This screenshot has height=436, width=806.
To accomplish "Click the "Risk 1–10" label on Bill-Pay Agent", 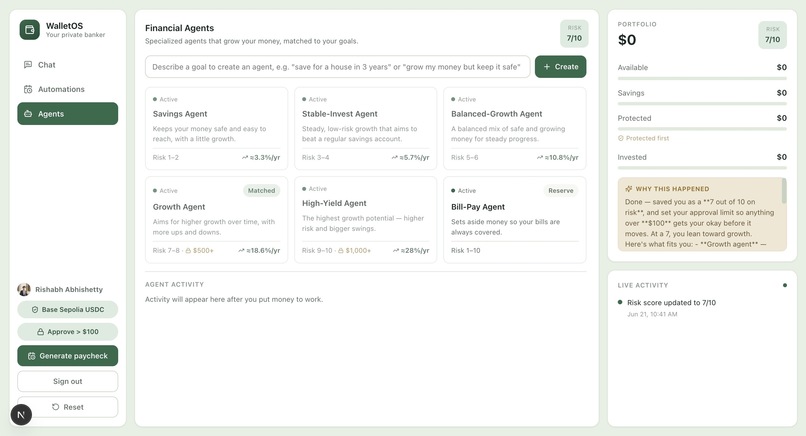I will point(466,250).
